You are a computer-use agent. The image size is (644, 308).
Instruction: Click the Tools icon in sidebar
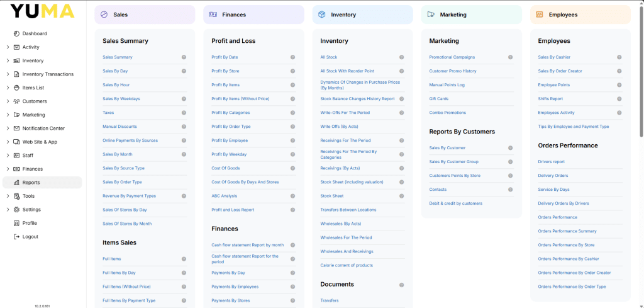pyautogui.click(x=16, y=196)
